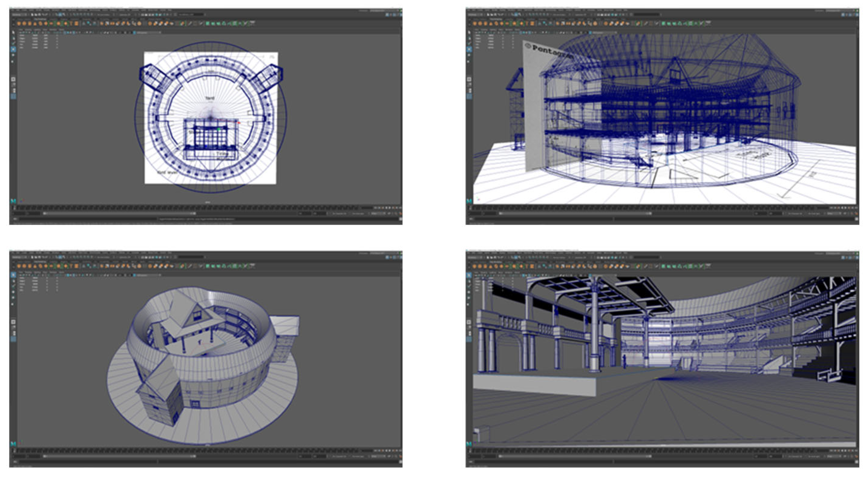The height and width of the screenshot is (477, 868).
Task: Switch to Poly Modeling shelf tab in floor-plan window
Action: (40, 19)
